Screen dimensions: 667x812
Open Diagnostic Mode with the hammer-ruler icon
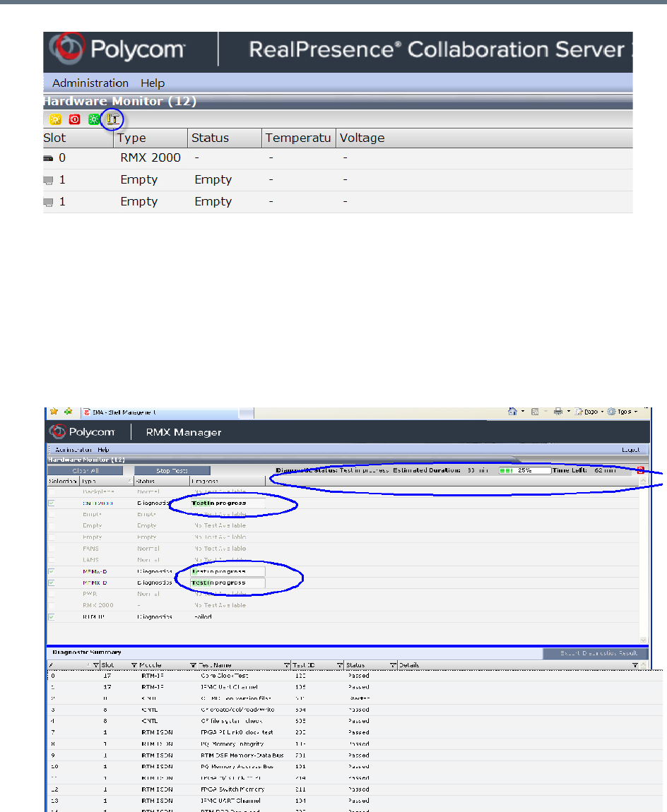pos(112,119)
